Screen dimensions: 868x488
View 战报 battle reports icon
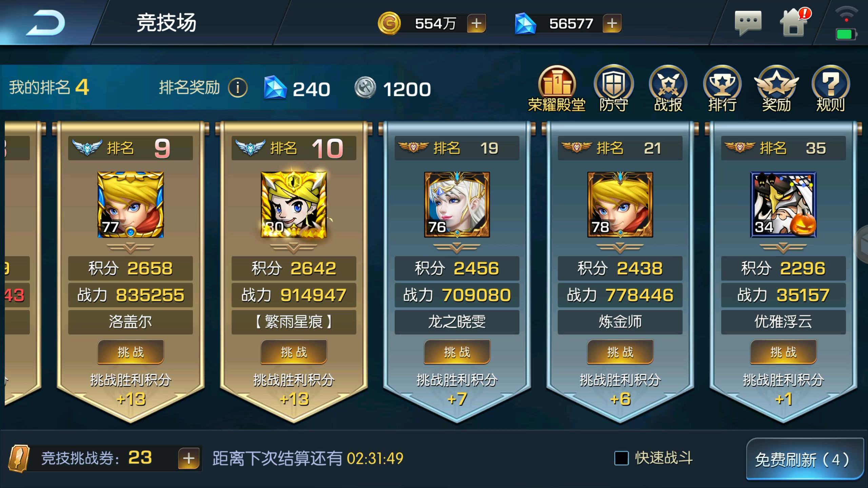pyautogui.click(x=668, y=89)
